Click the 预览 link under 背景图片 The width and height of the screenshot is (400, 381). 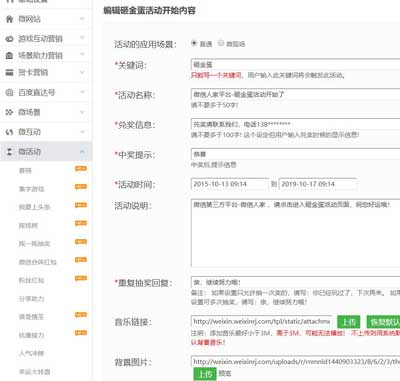pos(225,374)
